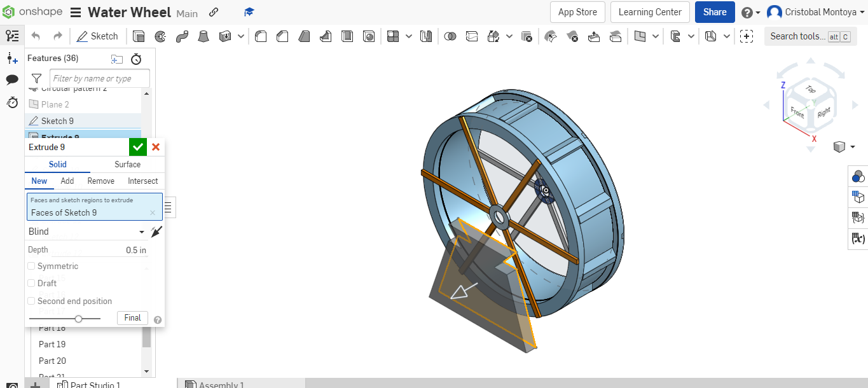Expand the Plane dropdown arrow
Screen dimensions: 868x388
(x=656, y=36)
